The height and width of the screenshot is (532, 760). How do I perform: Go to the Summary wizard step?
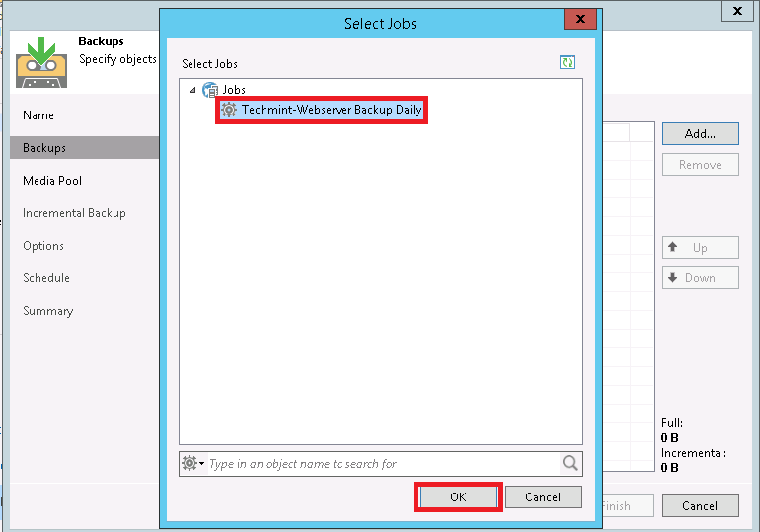coord(48,311)
